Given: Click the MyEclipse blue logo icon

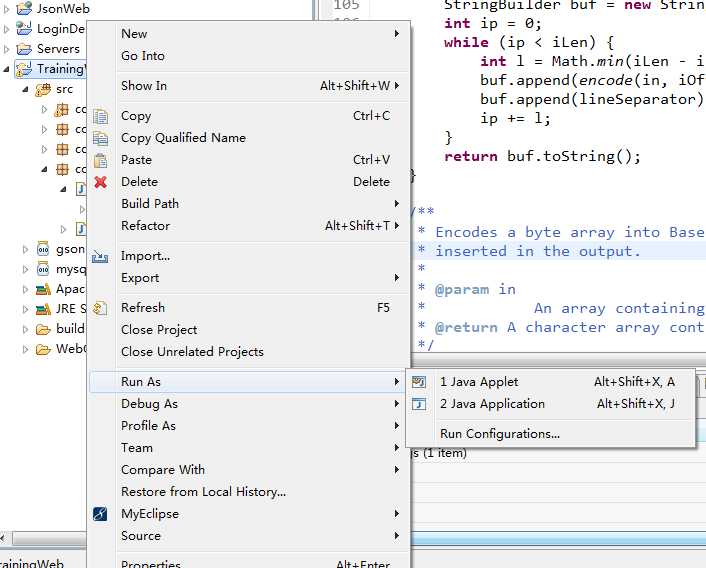Looking at the screenshot, I should pyautogui.click(x=100, y=514).
